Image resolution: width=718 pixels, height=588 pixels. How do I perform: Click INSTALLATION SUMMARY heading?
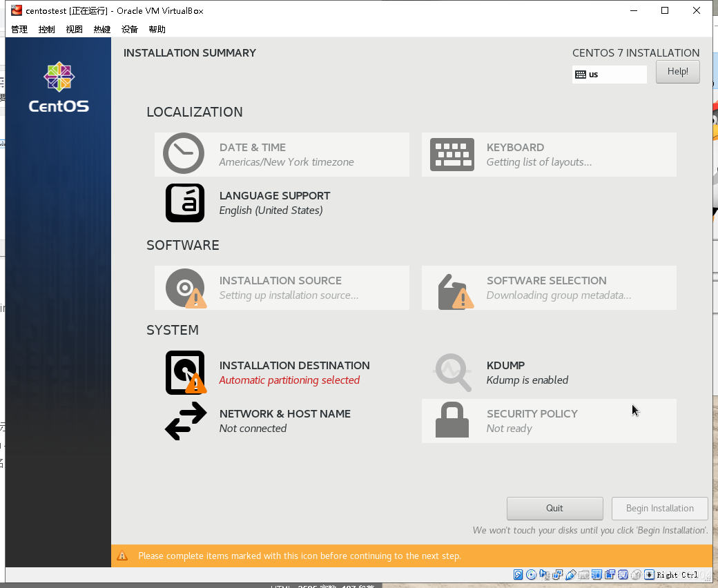(x=190, y=53)
